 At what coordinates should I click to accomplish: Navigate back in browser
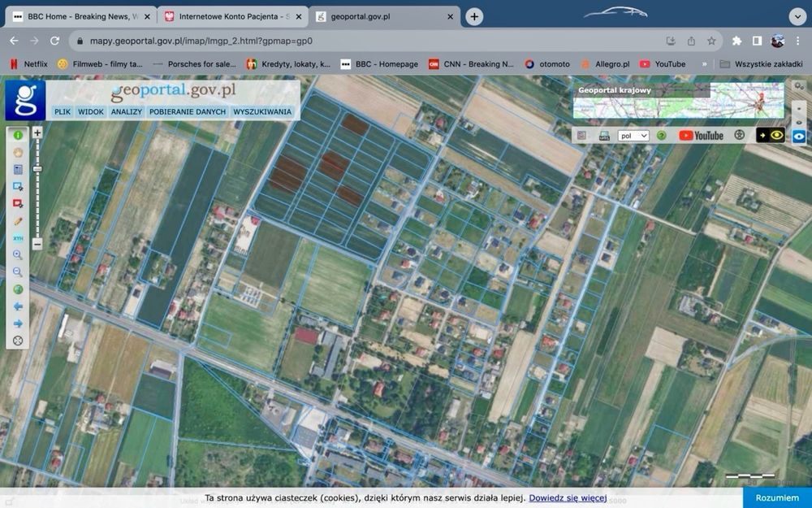point(14,41)
